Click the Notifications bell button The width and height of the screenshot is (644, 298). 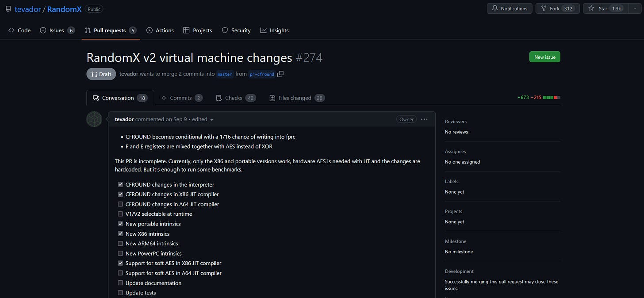click(510, 8)
